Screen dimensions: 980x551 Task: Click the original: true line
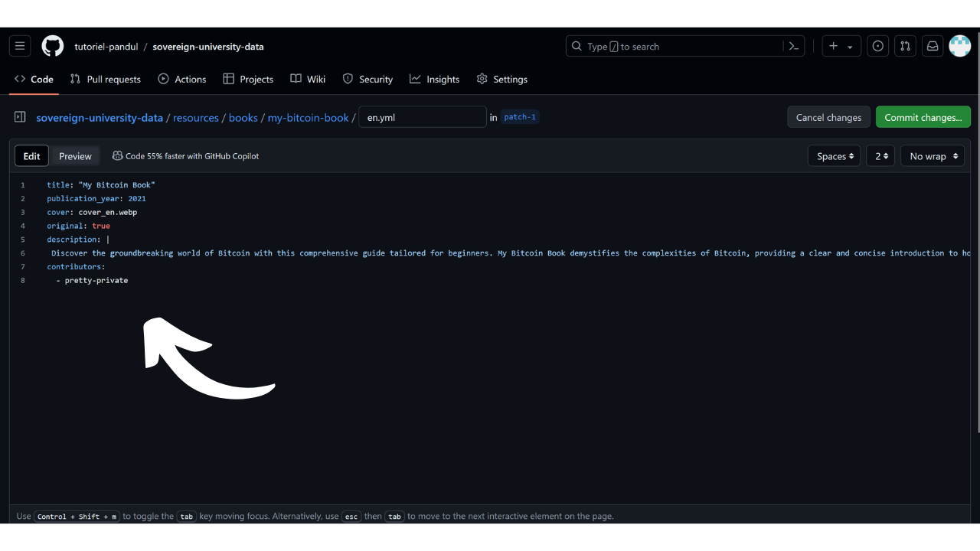[x=78, y=226]
